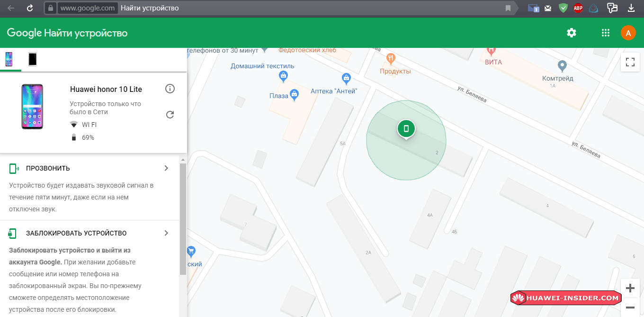This screenshot has width=644, height=317.
Task: Select the first device tab
Action: (x=9, y=59)
